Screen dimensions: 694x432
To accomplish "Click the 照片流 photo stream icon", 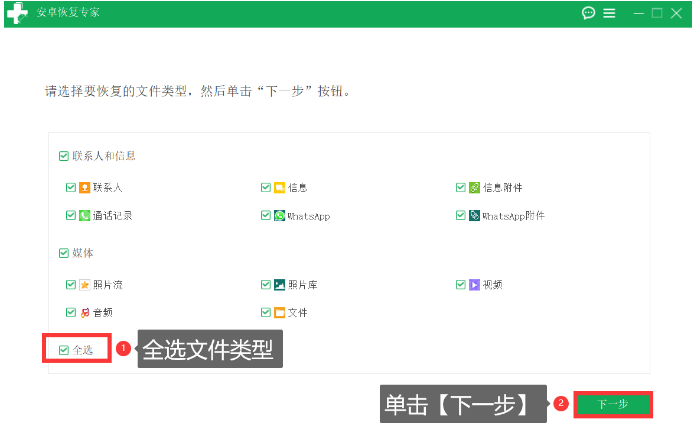I will pos(85,284).
